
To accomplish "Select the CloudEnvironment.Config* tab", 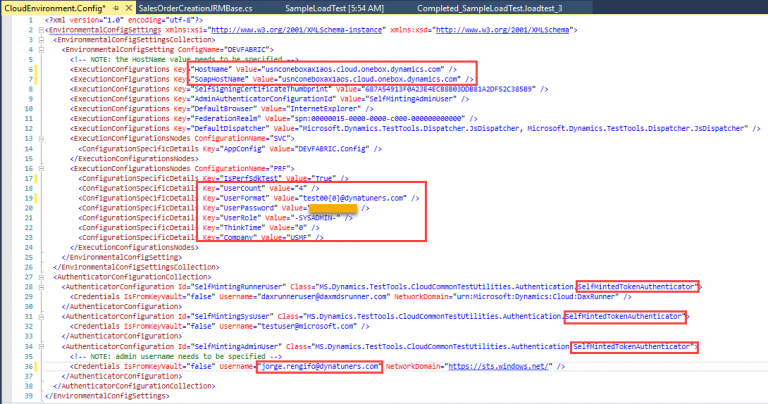I will (55, 8).
